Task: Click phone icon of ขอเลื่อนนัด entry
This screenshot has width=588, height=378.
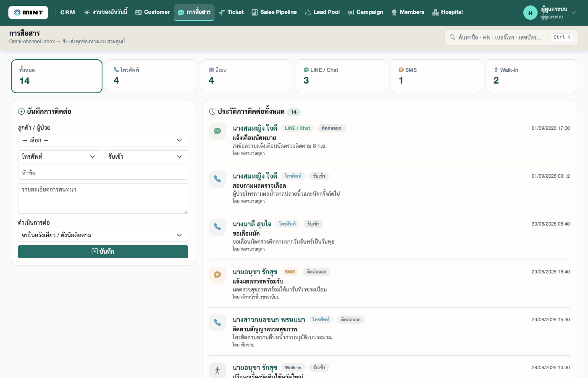Action: 218,227
